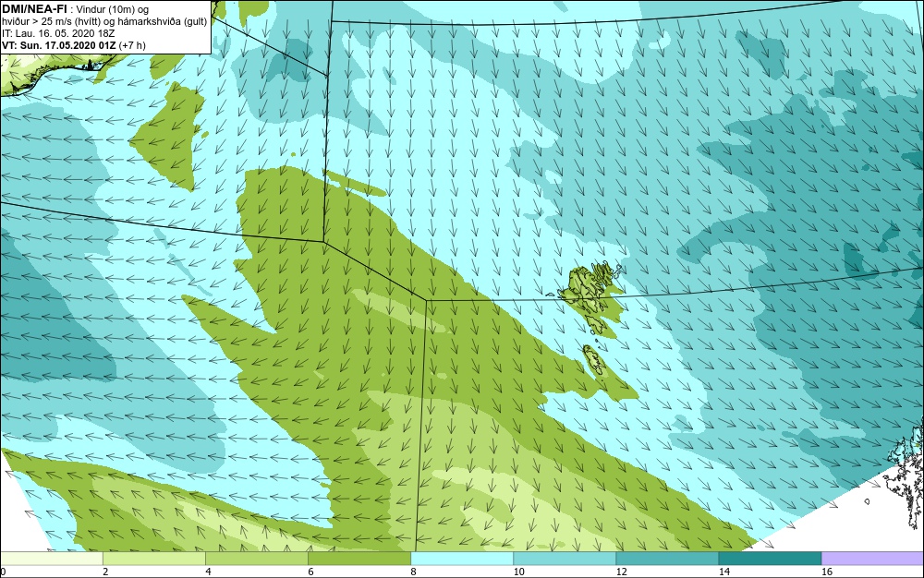Click the legend label '12'
The width and height of the screenshot is (924, 578).
coord(622,572)
